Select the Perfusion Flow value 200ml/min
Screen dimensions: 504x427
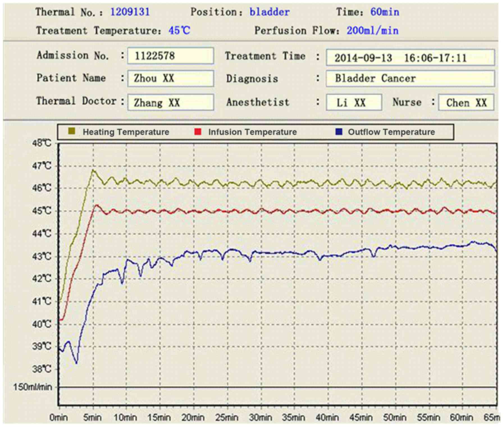tap(372, 30)
